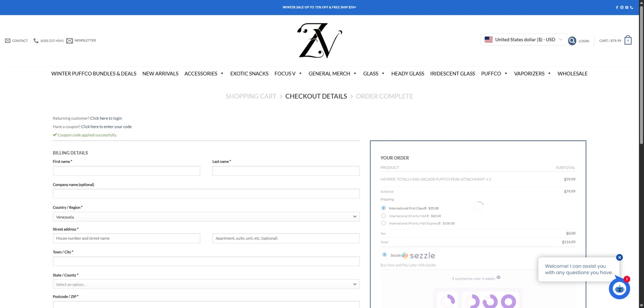Image resolution: width=644 pixels, height=308 pixels.
Task: Open the New Arrivals menu item
Action: pyautogui.click(x=160, y=74)
